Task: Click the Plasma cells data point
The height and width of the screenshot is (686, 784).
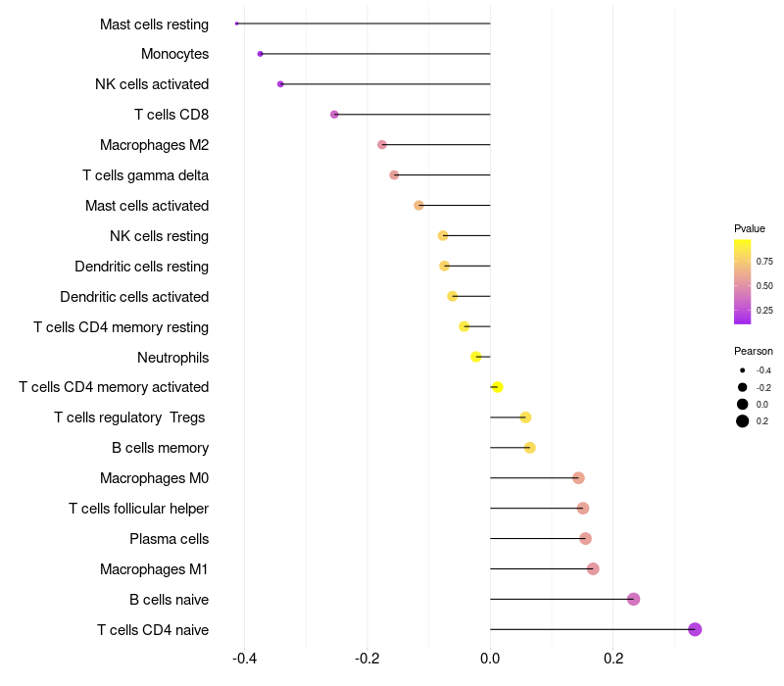Action: click(x=585, y=538)
